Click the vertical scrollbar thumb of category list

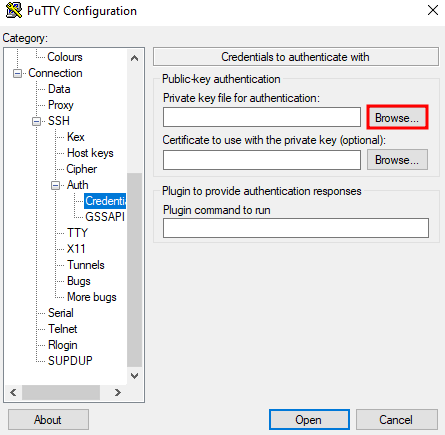[134, 270]
